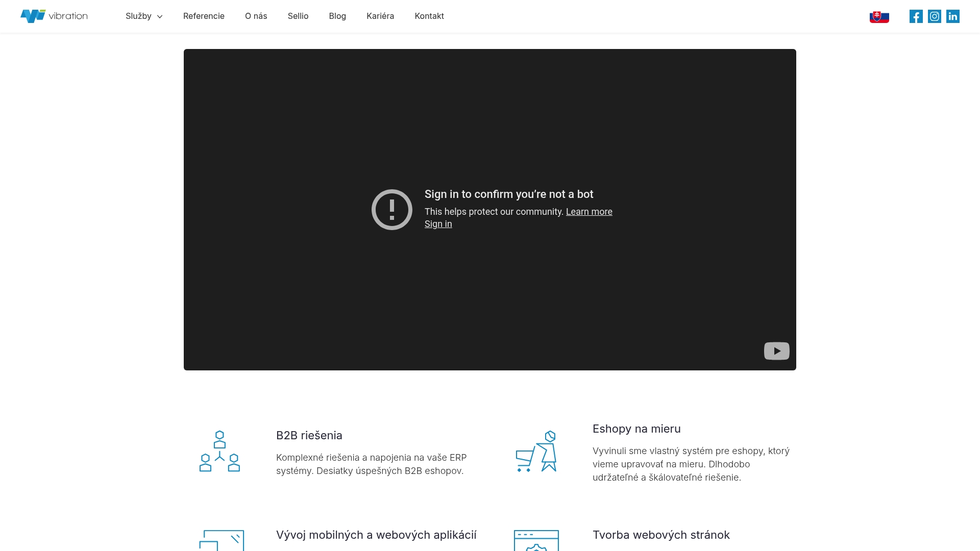This screenshot has width=980, height=551.
Task: Select the O nás navigation item
Action: pos(256,16)
